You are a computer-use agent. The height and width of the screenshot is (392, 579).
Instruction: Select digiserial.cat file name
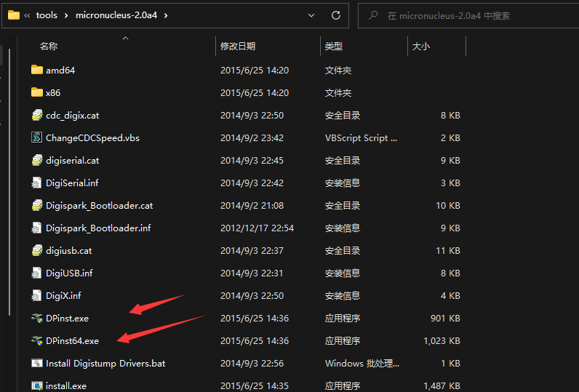pyautogui.click(x=73, y=161)
